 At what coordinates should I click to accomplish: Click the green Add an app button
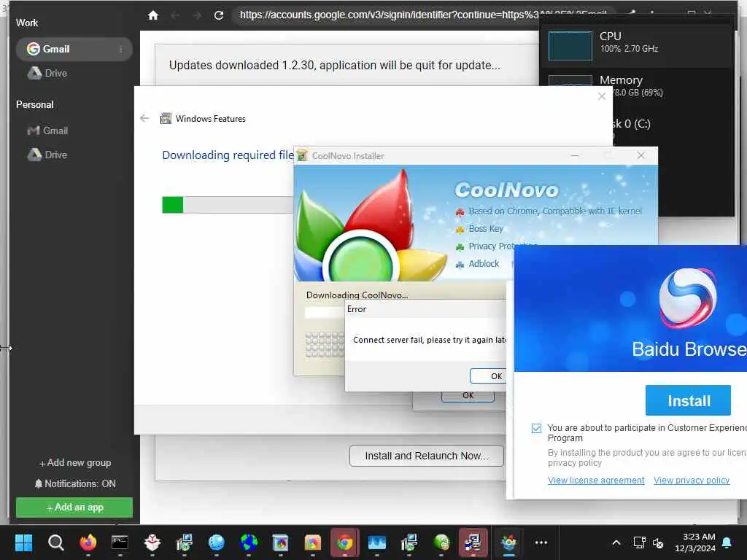(74, 507)
